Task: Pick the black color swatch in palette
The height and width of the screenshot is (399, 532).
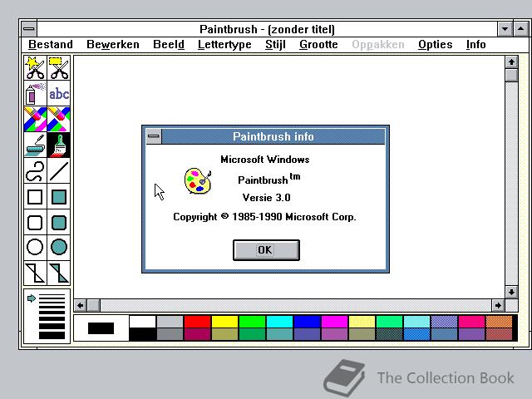Action: point(142,334)
